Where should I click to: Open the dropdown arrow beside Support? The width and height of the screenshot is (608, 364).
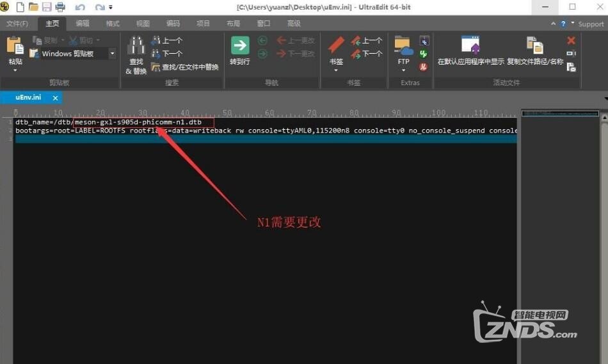573,23
